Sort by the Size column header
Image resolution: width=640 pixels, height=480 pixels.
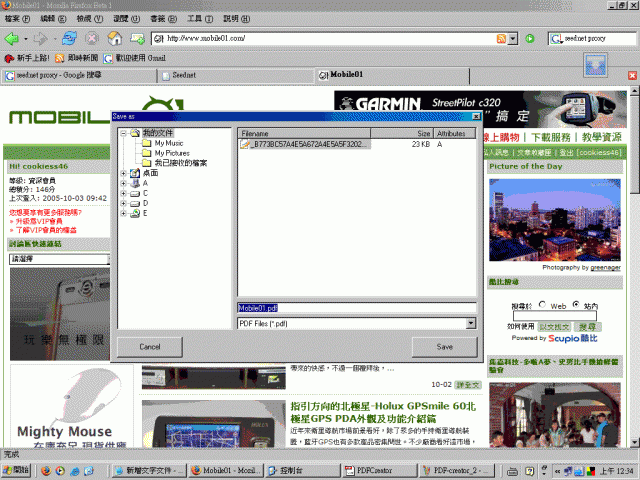402,133
